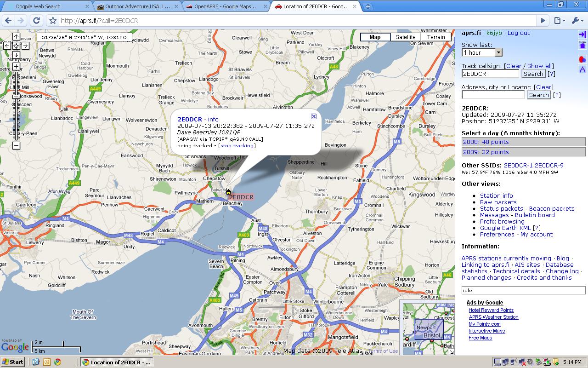588x368 pixels.
Task: Click the map zoom-in plus button
Action: point(16,67)
